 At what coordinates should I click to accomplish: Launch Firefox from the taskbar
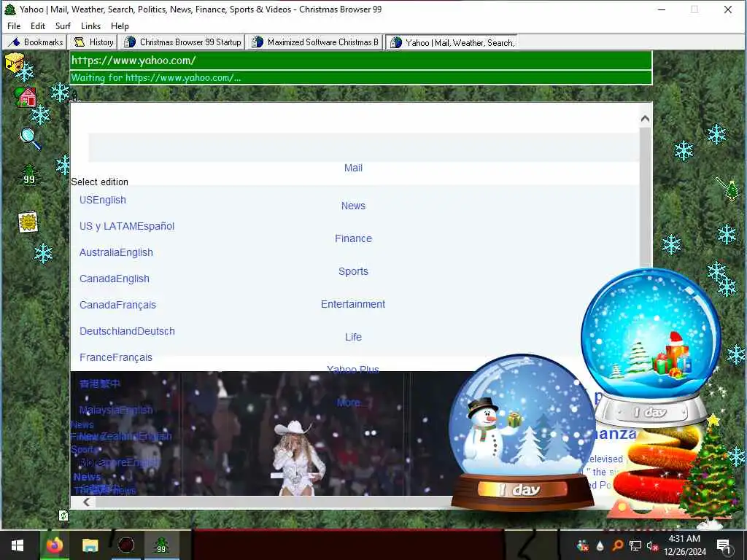[x=54, y=545]
